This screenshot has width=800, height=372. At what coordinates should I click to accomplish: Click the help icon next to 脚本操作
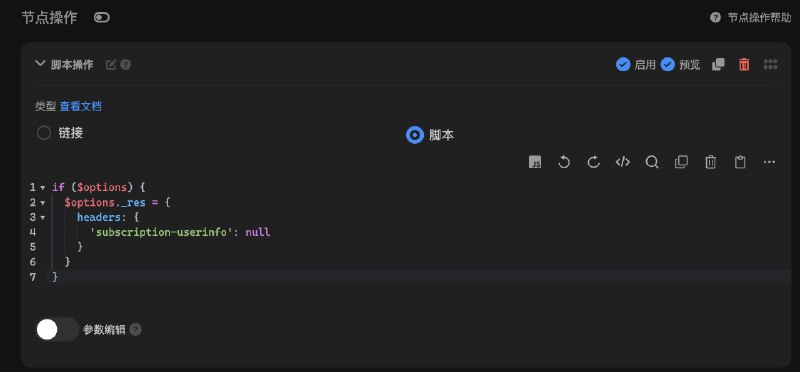[126, 65]
